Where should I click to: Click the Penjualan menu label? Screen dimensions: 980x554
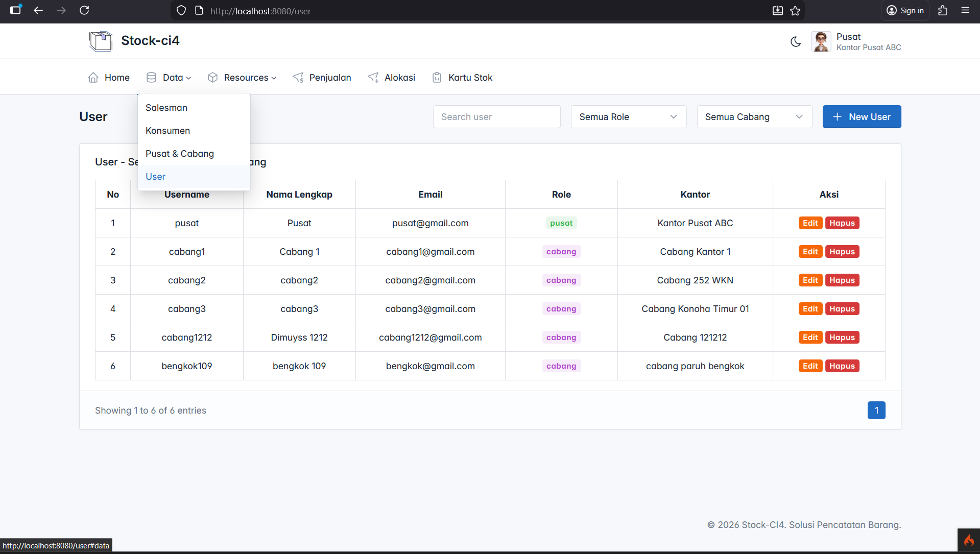(x=330, y=78)
